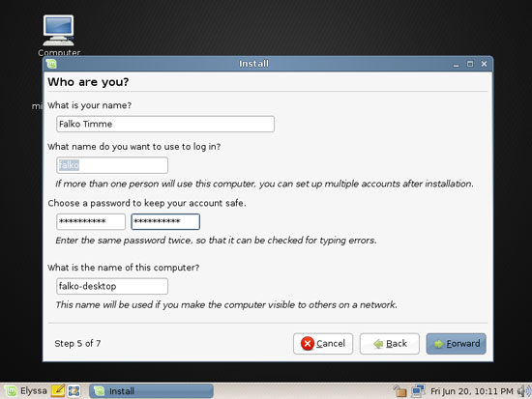This screenshot has width=532, height=399.
Task: Click 'Choose a password to keep your account safe' label
Action: 147,203
